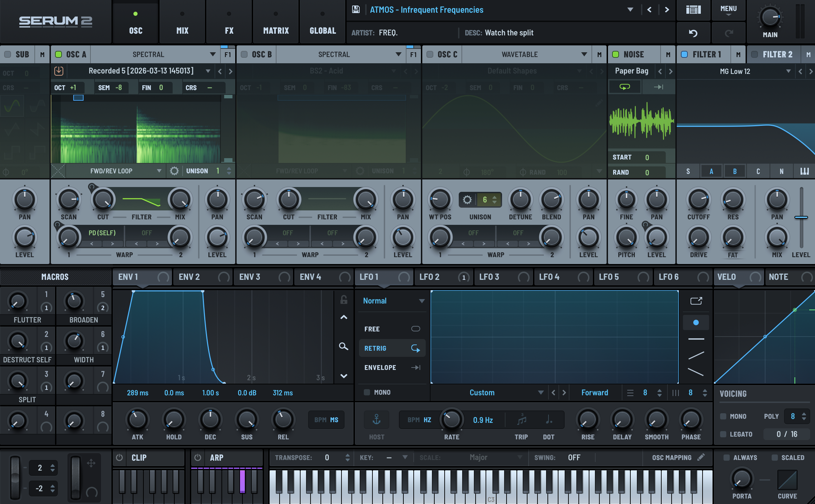The width and height of the screenshot is (815, 504).
Task: Select the LFO 2 tab
Action: (430, 277)
